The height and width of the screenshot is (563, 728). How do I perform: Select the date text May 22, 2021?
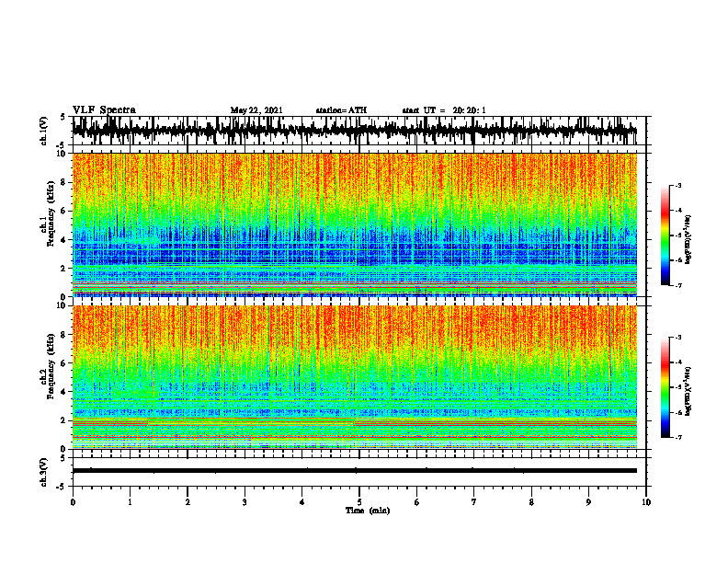tap(256, 110)
